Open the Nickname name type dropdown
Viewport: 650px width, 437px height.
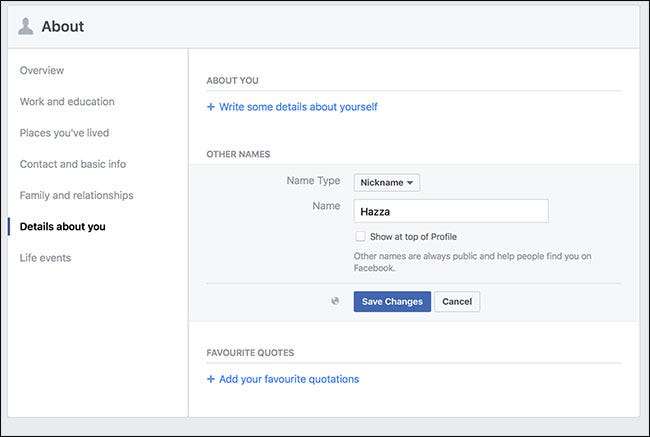pyautogui.click(x=387, y=182)
